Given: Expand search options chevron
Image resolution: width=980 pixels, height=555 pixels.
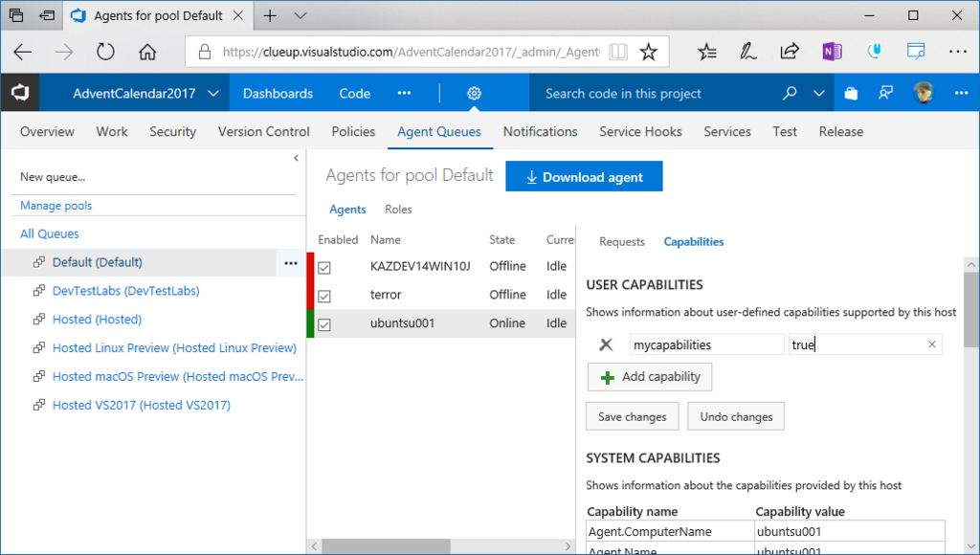Looking at the screenshot, I should tap(819, 93).
